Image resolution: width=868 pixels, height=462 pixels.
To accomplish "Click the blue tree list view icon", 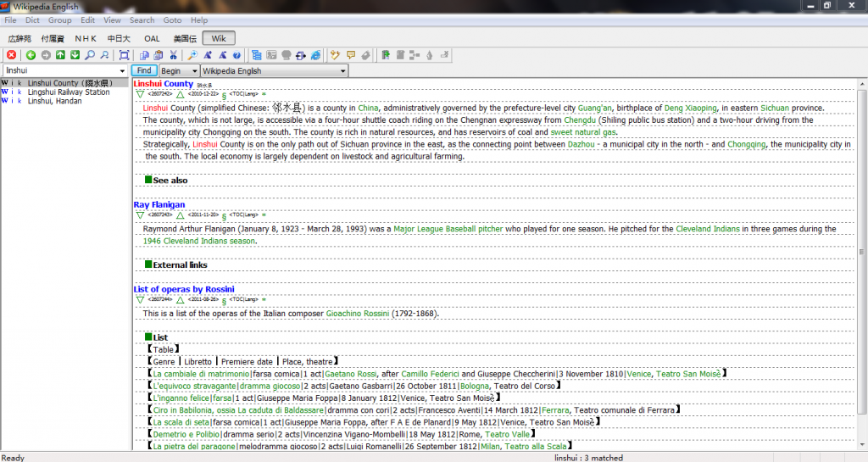I will tap(256, 55).
